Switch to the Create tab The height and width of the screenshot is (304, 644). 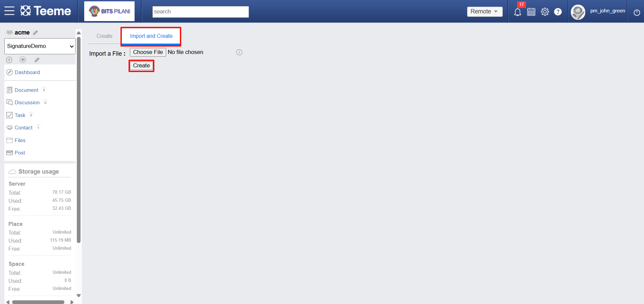point(104,36)
